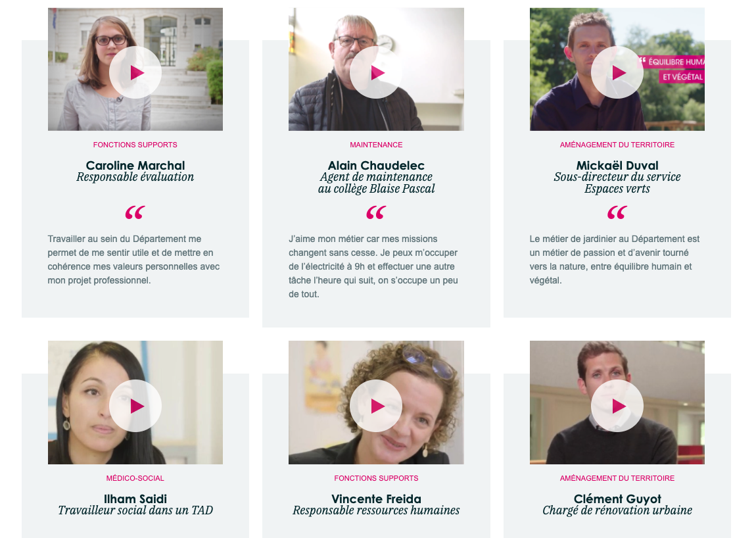Click the quote icon under Alain Chaudelec
The height and width of the screenshot is (538, 756).
point(376,212)
